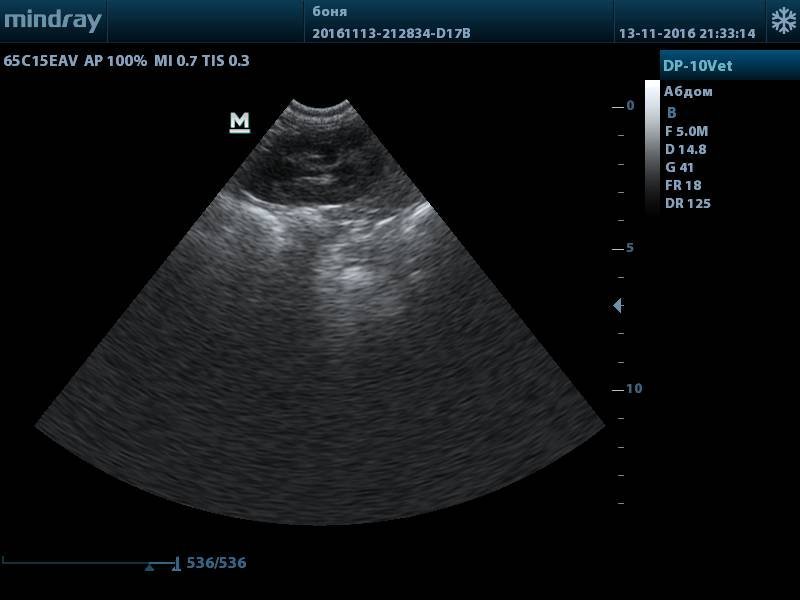Click the F 5.0M frequency parameter

point(686,131)
